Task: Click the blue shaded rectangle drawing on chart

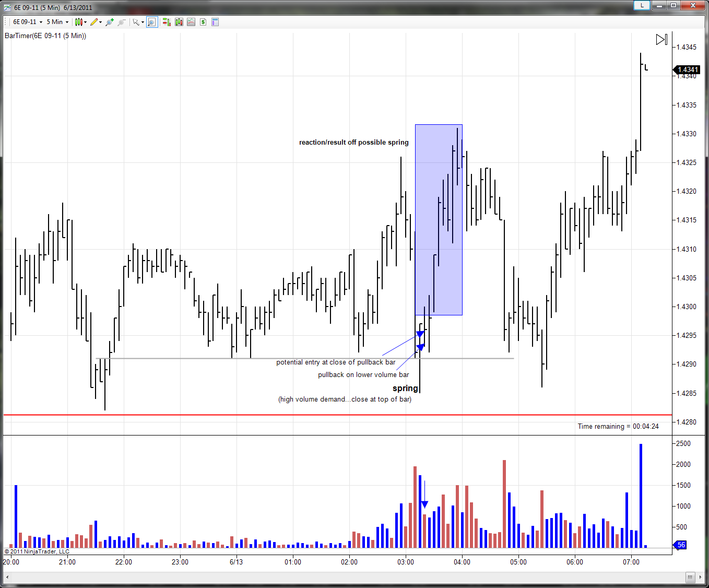Action: [x=439, y=220]
